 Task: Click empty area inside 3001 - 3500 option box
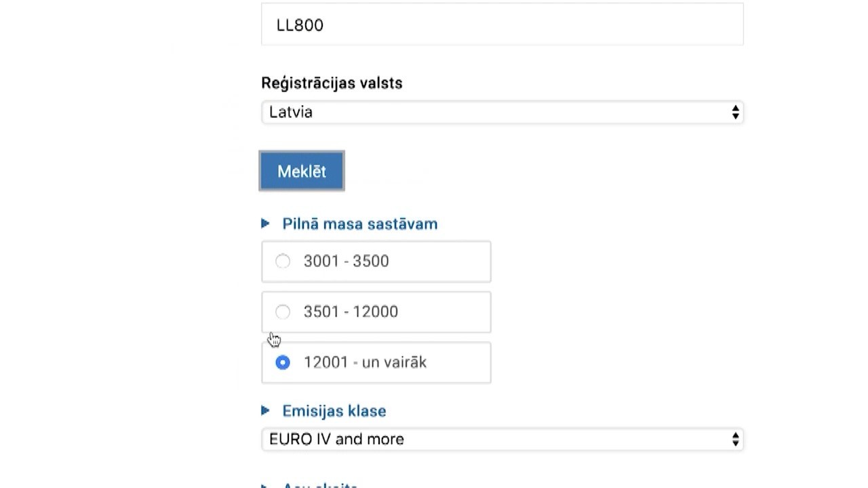(x=441, y=262)
